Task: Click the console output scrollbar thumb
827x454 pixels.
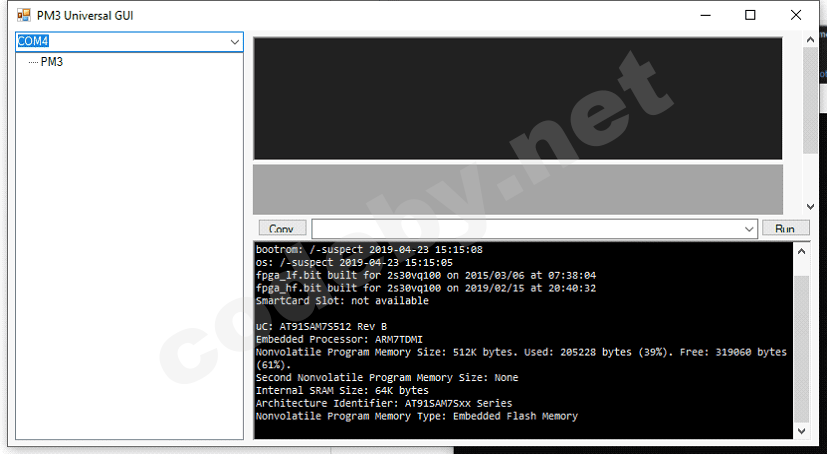Action: 801,348
